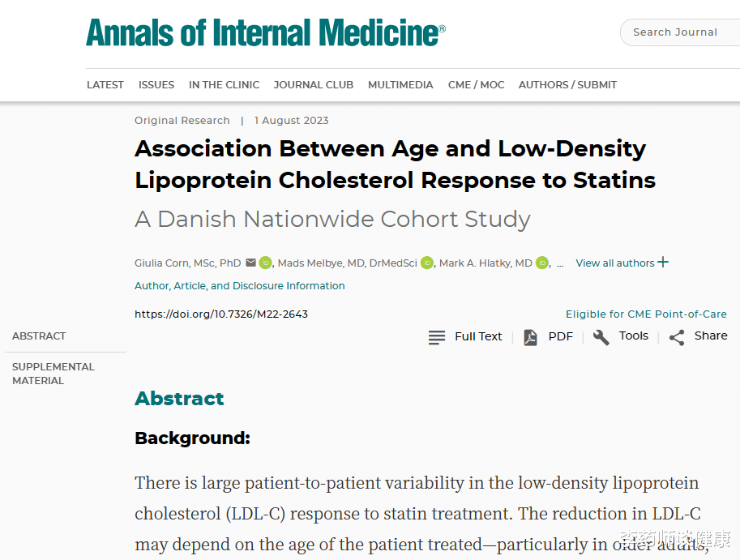Expand Author, Article, and Disclosure Information
740x560 pixels.
(240, 286)
